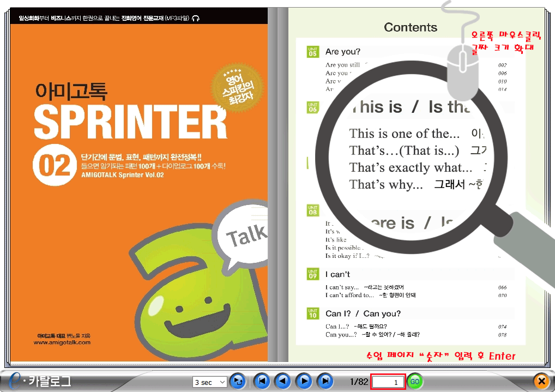
Task: Click the 'Can I...?' entry
Action: 356,327
